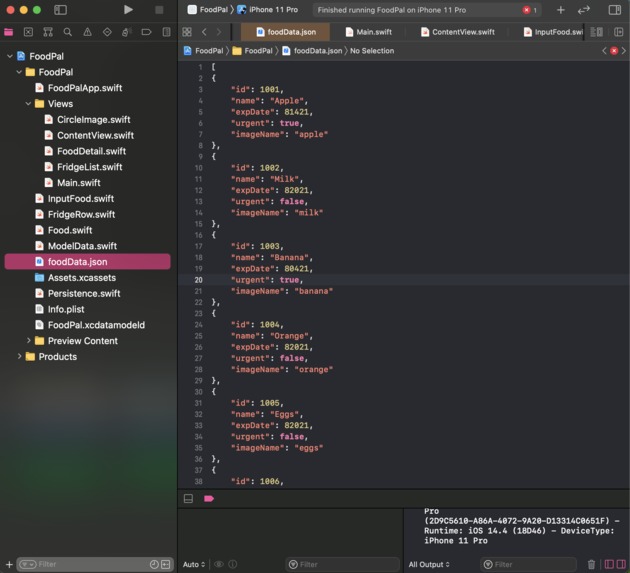The image size is (630, 573).
Task: Run the FoodPal project with the play button
Action: (128, 10)
